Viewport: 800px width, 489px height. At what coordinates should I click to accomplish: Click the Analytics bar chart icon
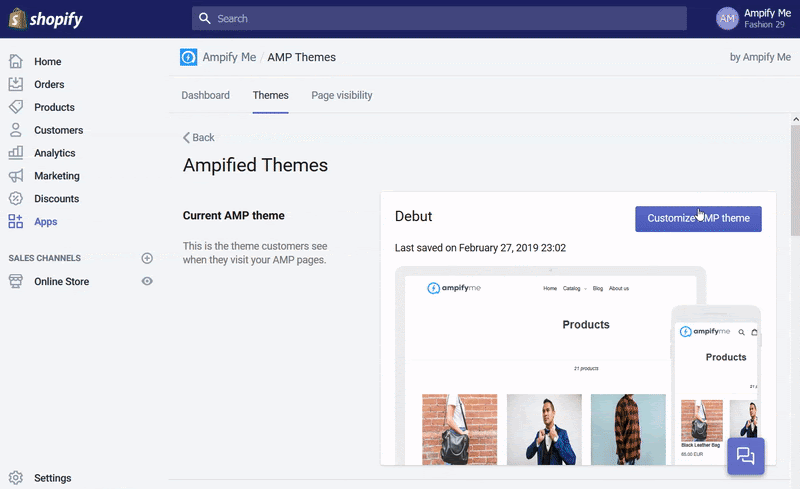pyautogui.click(x=16, y=153)
